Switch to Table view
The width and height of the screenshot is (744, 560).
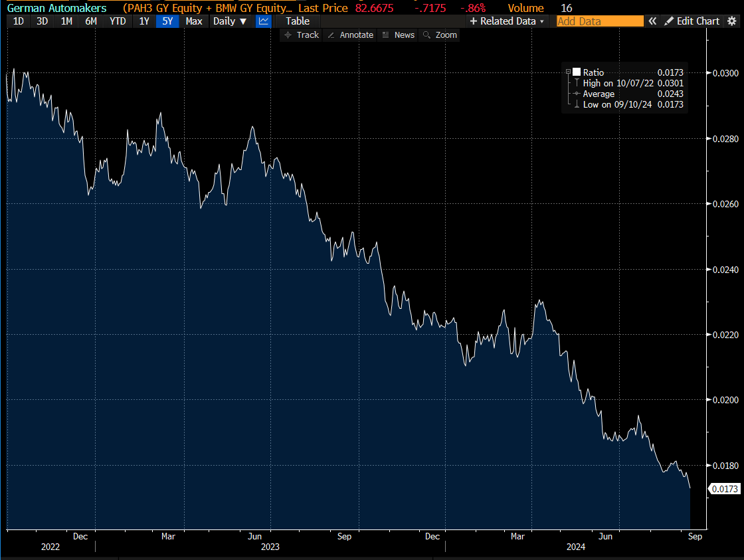(298, 21)
